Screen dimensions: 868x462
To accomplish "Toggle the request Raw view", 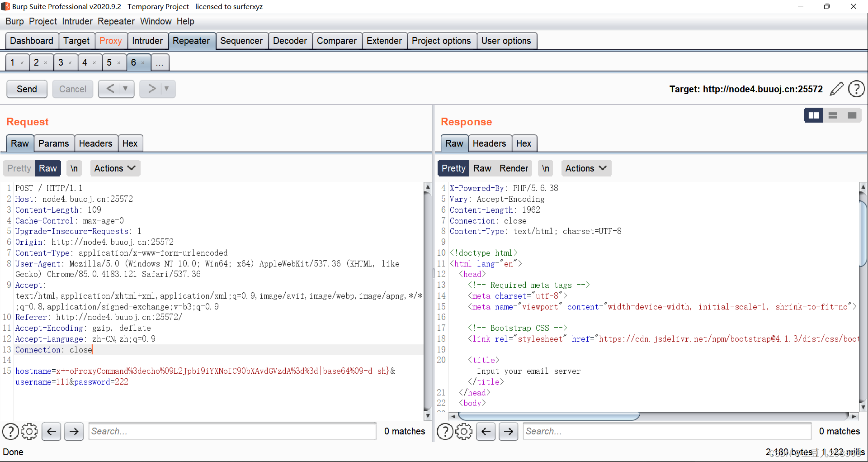I will [48, 168].
